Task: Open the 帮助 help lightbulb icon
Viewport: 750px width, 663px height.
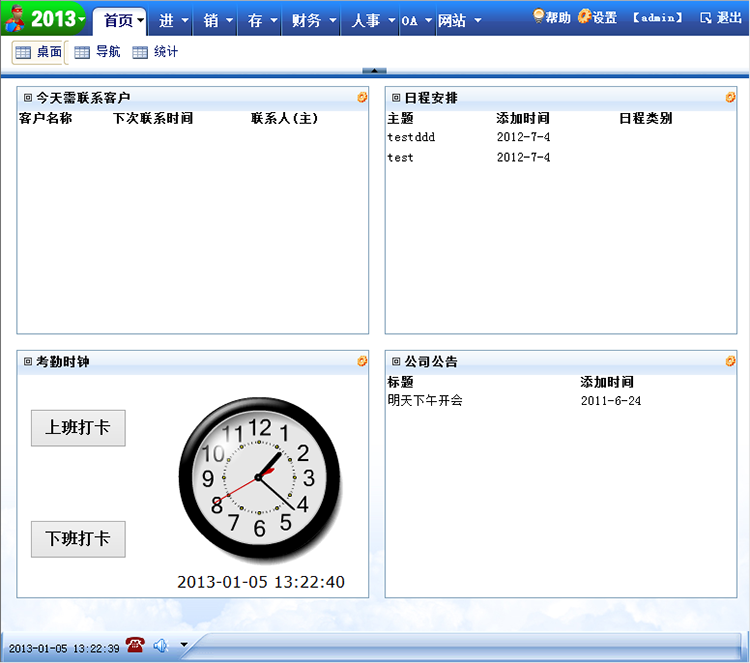Action: tap(539, 16)
